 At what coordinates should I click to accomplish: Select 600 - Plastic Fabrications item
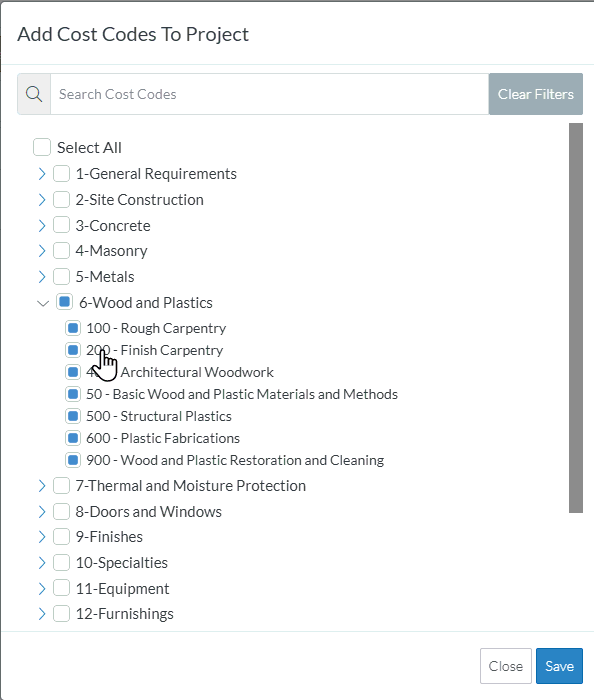163,438
